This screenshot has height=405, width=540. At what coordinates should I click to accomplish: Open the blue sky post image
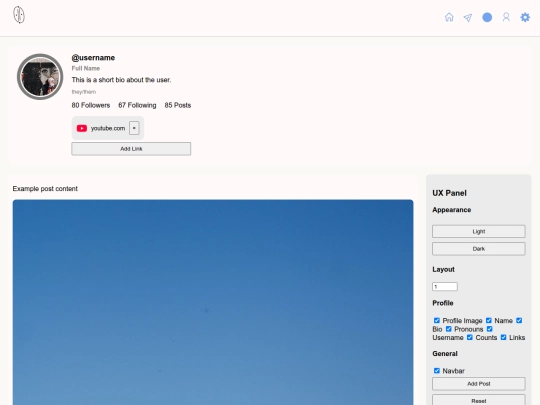click(213, 302)
